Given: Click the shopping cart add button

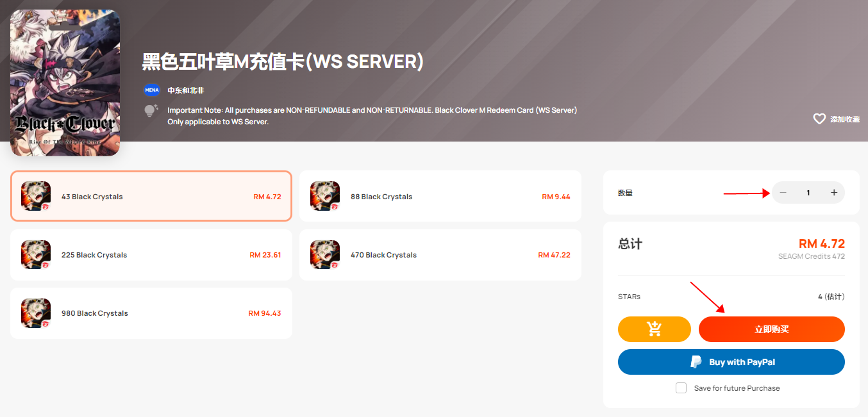Looking at the screenshot, I should (x=655, y=329).
